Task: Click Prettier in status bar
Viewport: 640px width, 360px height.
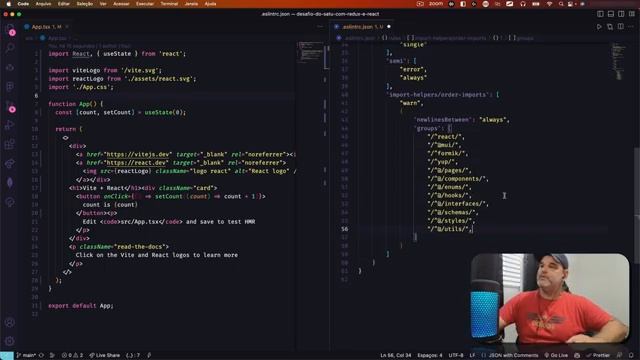Action: (x=598, y=355)
